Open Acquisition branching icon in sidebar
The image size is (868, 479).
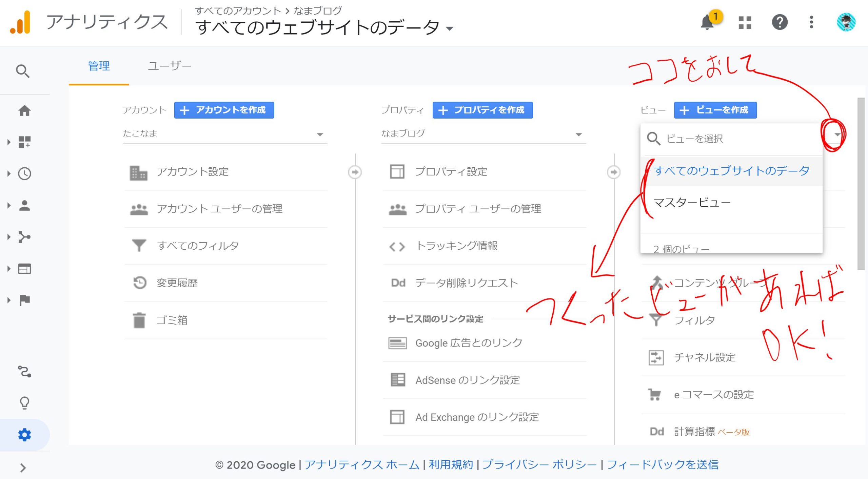pyautogui.click(x=24, y=237)
